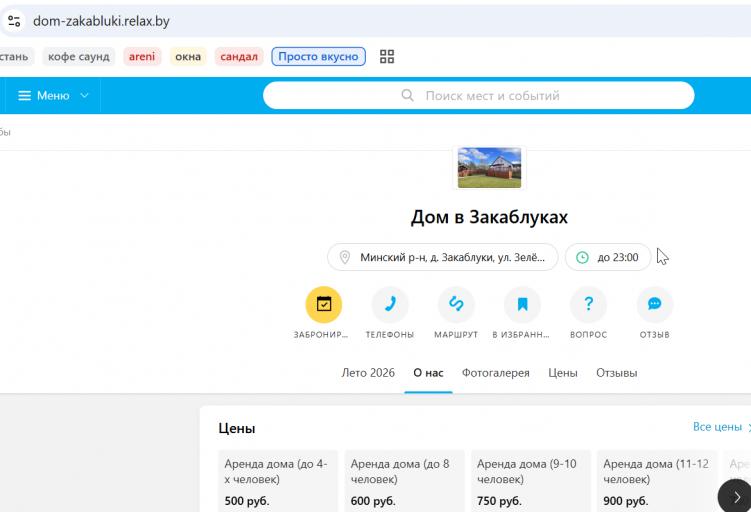The height and width of the screenshot is (512, 751).
Task: Click the map pin icon in address
Action: click(x=344, y=257)
